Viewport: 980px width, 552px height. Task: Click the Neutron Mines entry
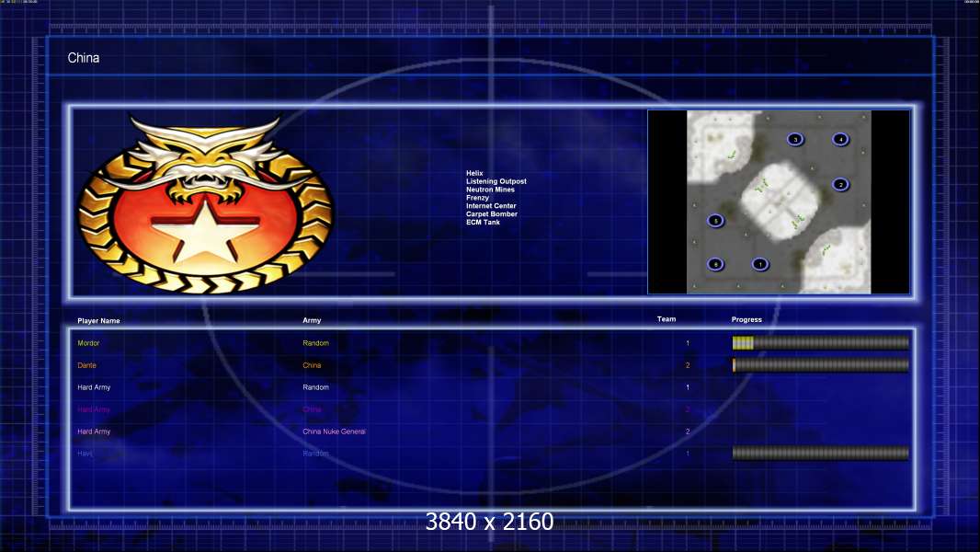coord(490,190)
